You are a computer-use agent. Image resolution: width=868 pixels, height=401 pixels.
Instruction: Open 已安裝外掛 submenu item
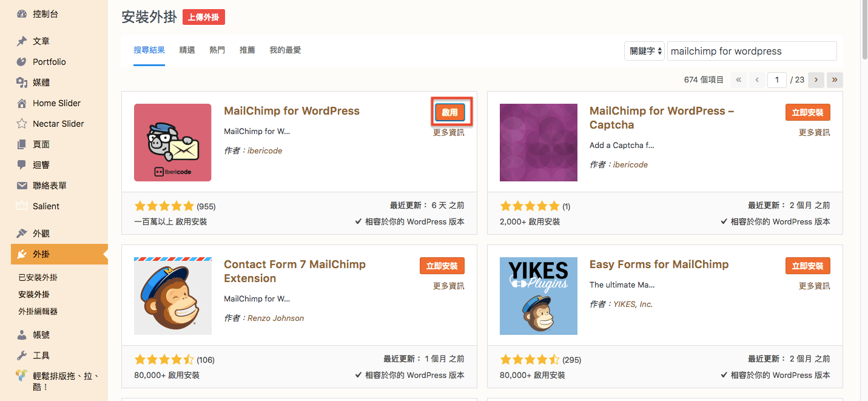point(38,277)
